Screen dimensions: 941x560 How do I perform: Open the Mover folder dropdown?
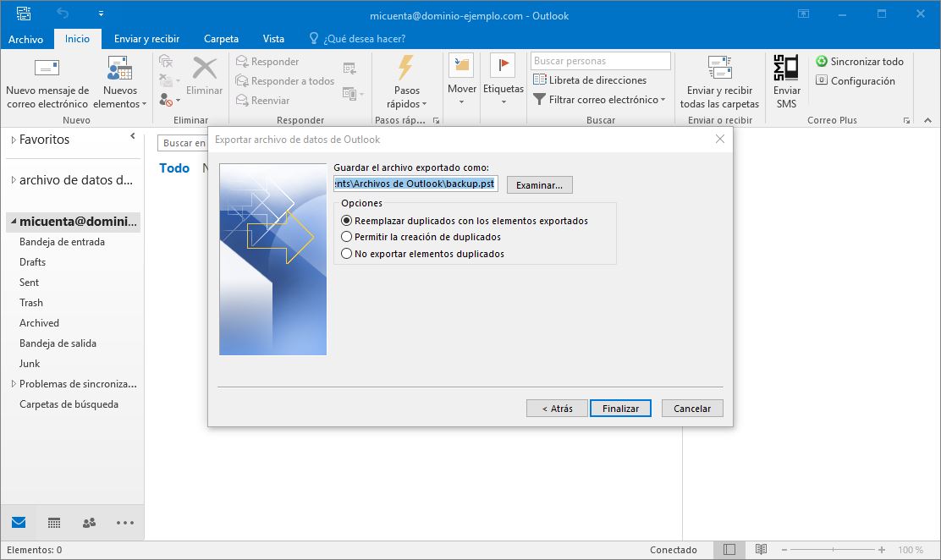(461, 81)
